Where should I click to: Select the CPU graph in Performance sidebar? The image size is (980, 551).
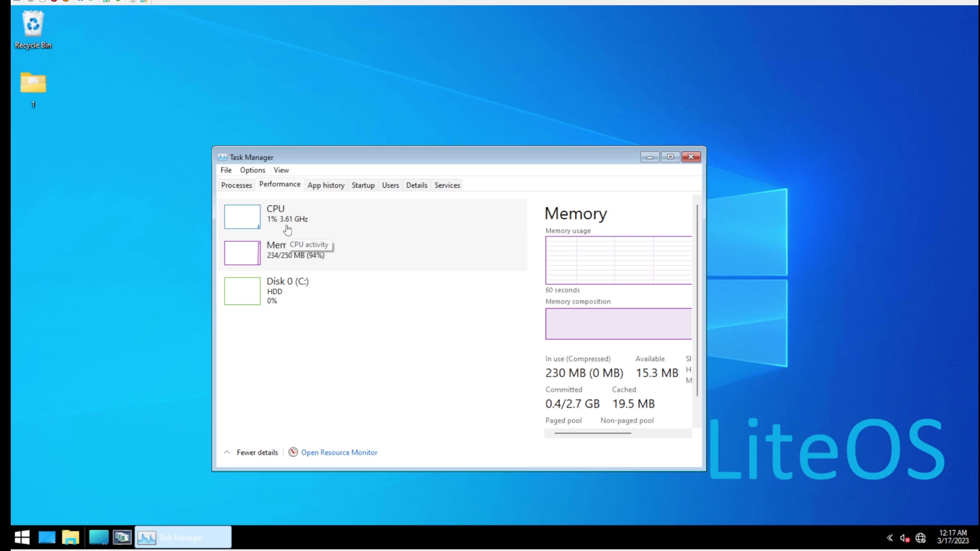(242, 216)
